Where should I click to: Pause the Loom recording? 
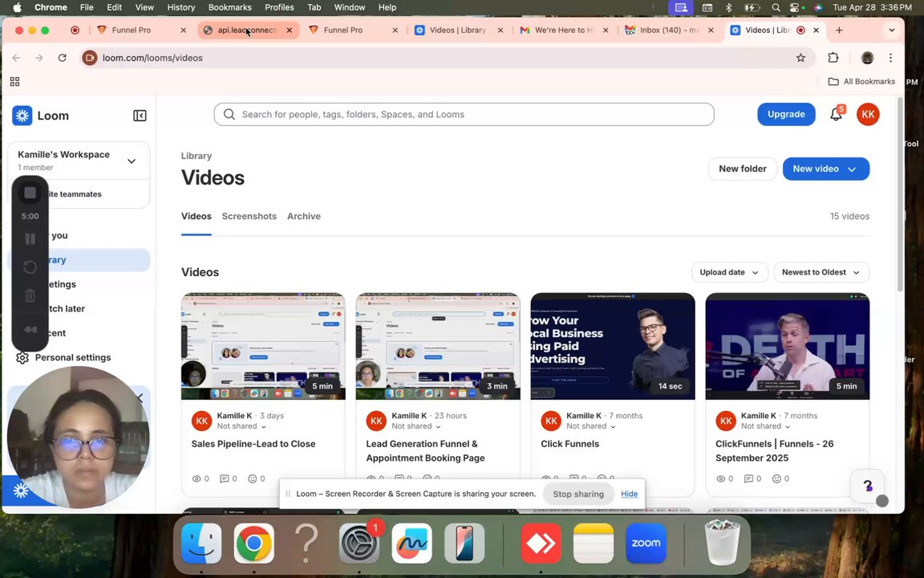(30, 239)
